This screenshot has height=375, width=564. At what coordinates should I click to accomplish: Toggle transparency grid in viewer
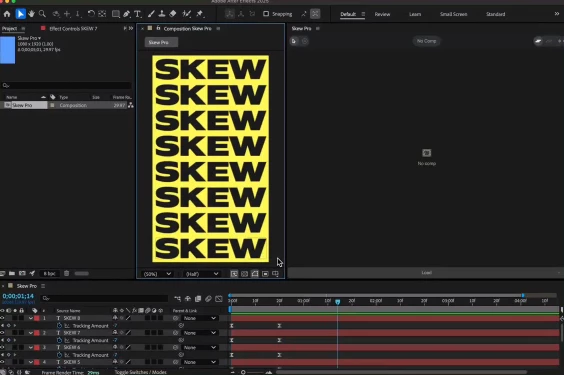click(x=245, y=274)
